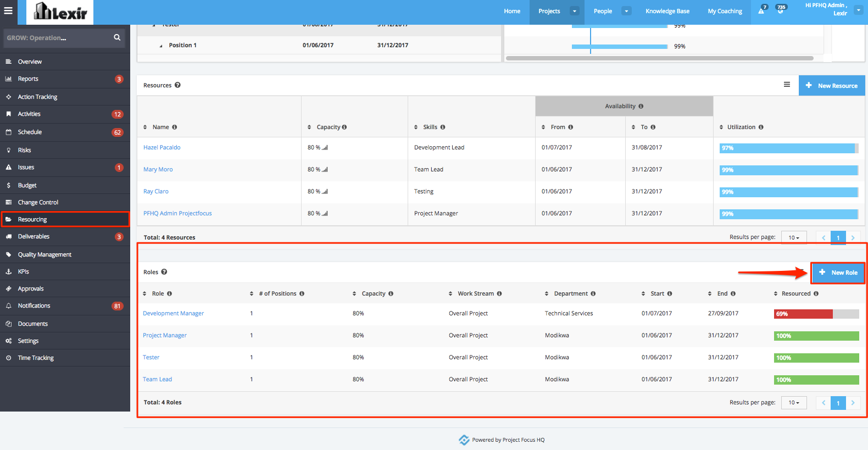The width and height of the screenshot is (868, 450).
Task: Sort Roles by End column
Action: click(x=710, y=293)
